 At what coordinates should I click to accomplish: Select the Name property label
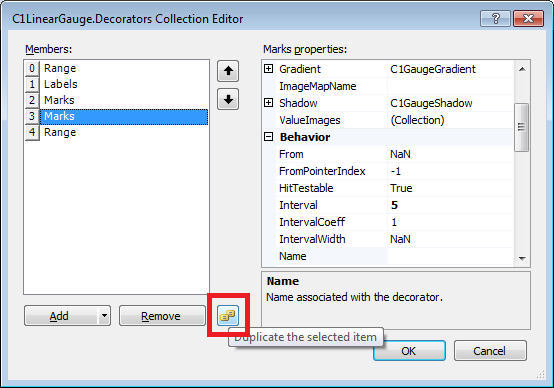[293, 256]
